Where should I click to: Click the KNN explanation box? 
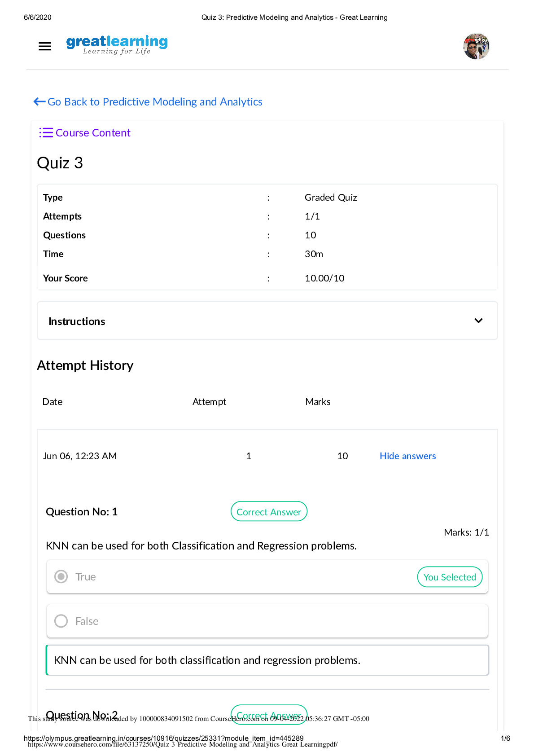click(x=267, y=660)
